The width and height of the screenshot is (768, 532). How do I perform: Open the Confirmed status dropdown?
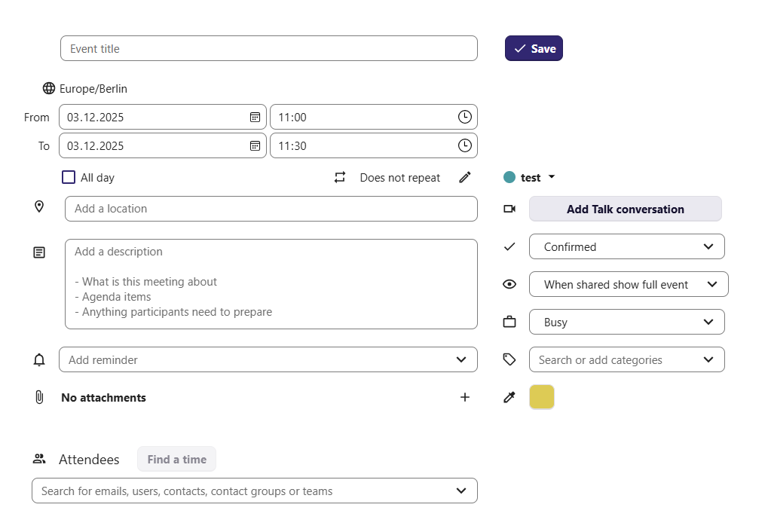pos(626,246)
